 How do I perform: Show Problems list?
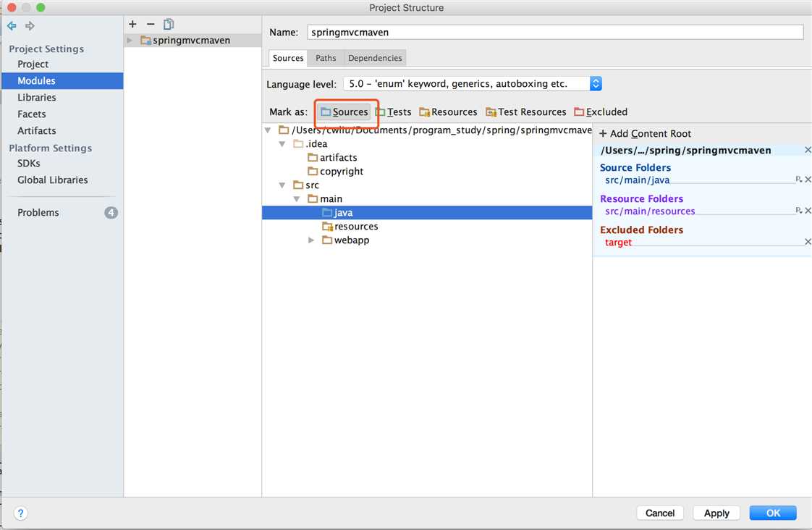click(38, 212)
